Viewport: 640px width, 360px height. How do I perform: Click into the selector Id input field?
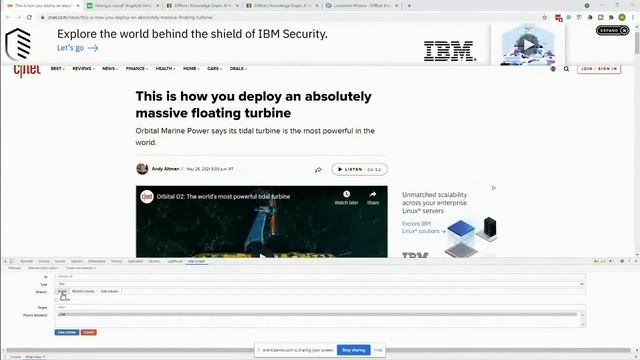pyautogui.click(x=320, y=276)
